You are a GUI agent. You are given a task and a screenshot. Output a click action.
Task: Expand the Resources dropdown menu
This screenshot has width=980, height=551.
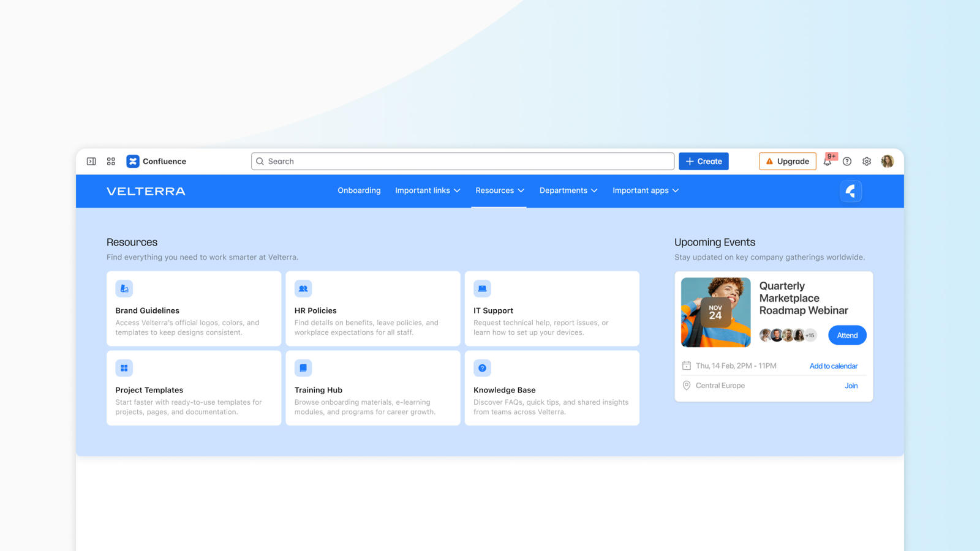pos(500,190)
